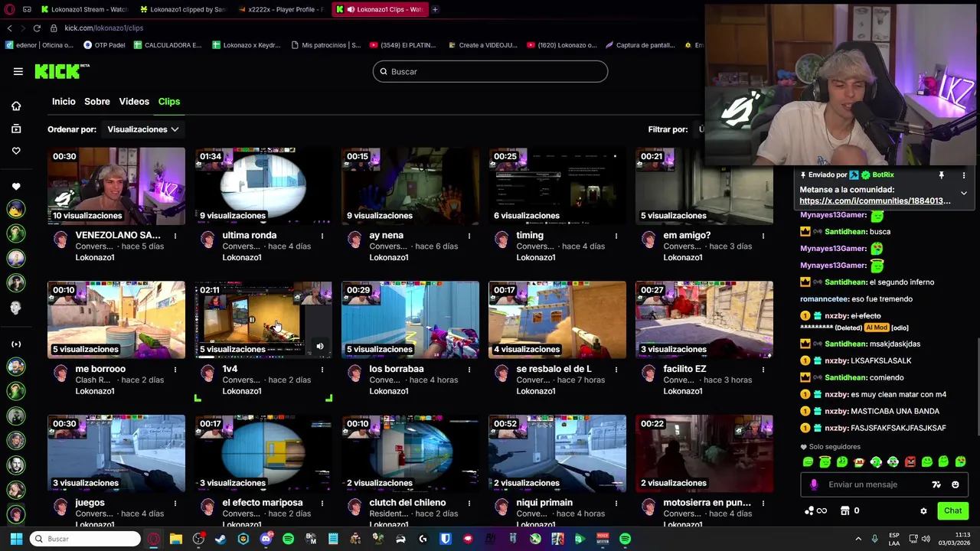Open the three-dot menu of the facilito EZ clip
This screenshot has width=980, height=551.
point(763,370)
